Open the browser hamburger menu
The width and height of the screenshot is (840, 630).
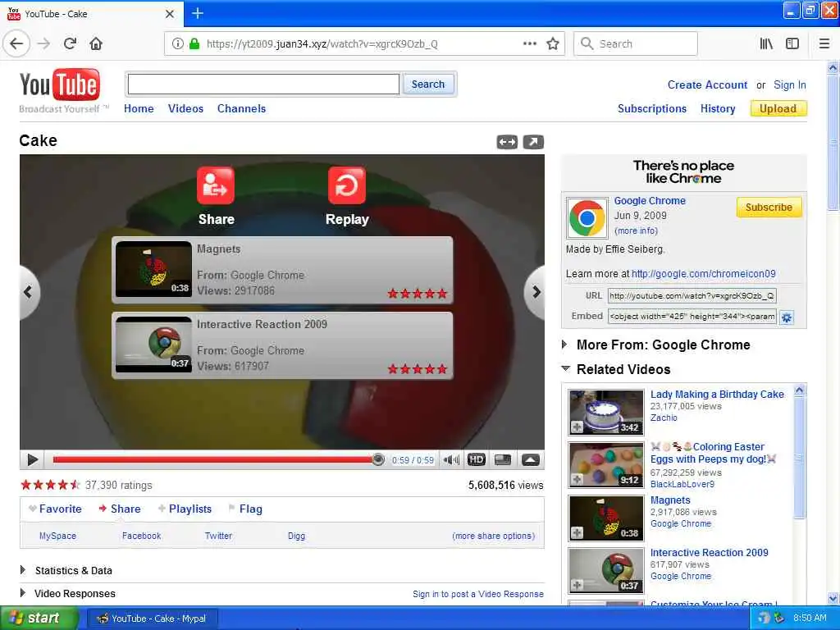824,43
